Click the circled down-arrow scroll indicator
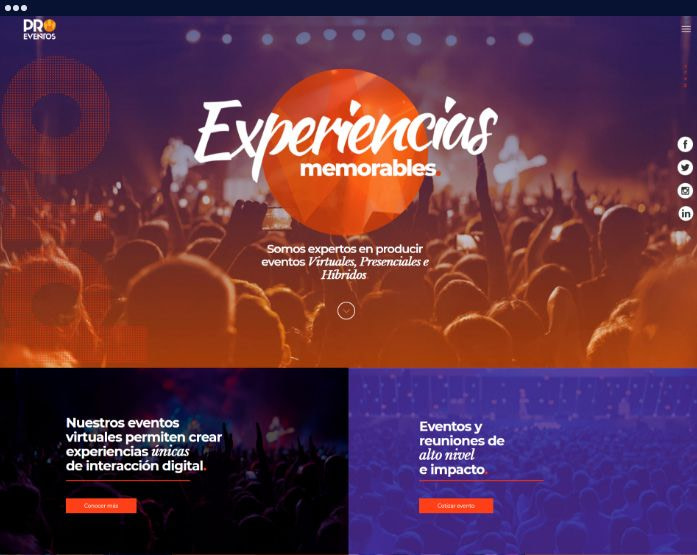Image resolution: width=697 pixels, height=555 pixels. (346, 311)
